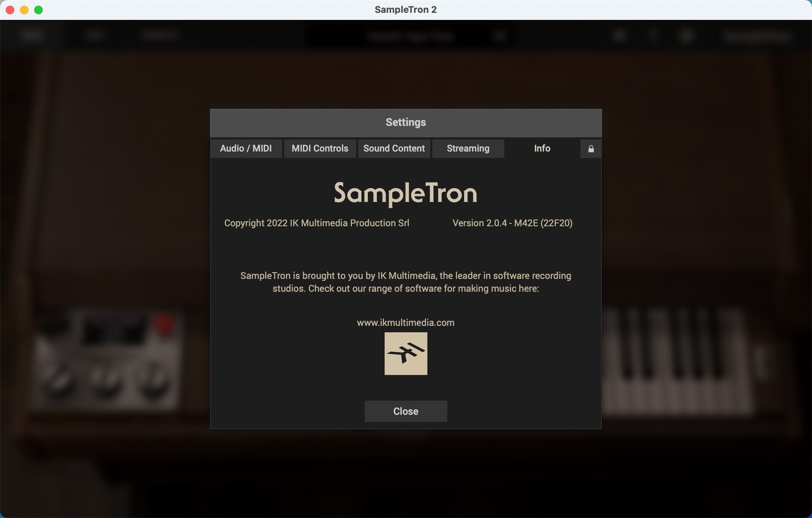
Task: Enter full screen with green button
Action: tap(38, 10)
